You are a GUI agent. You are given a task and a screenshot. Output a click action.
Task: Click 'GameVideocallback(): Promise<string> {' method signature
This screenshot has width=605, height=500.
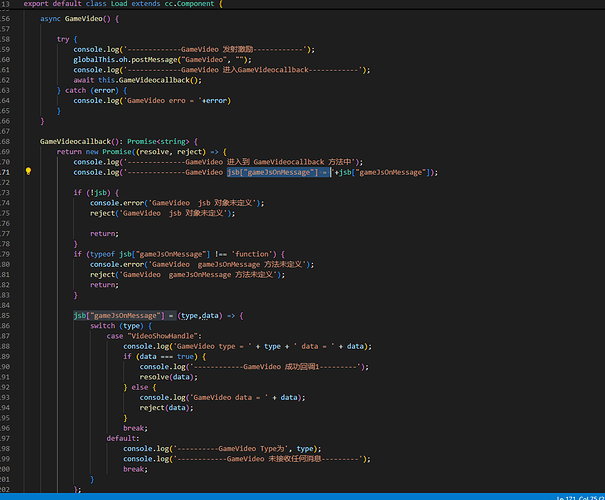[119, 141]
